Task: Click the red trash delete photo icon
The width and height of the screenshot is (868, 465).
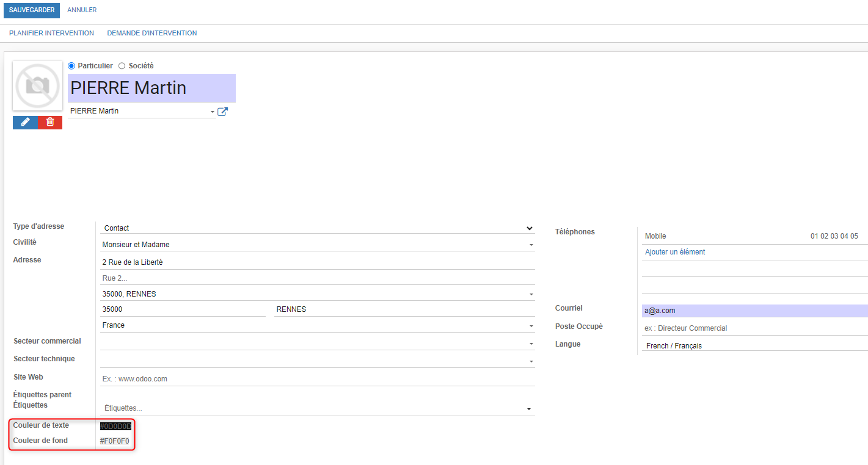Action: (x=50, y=122)
